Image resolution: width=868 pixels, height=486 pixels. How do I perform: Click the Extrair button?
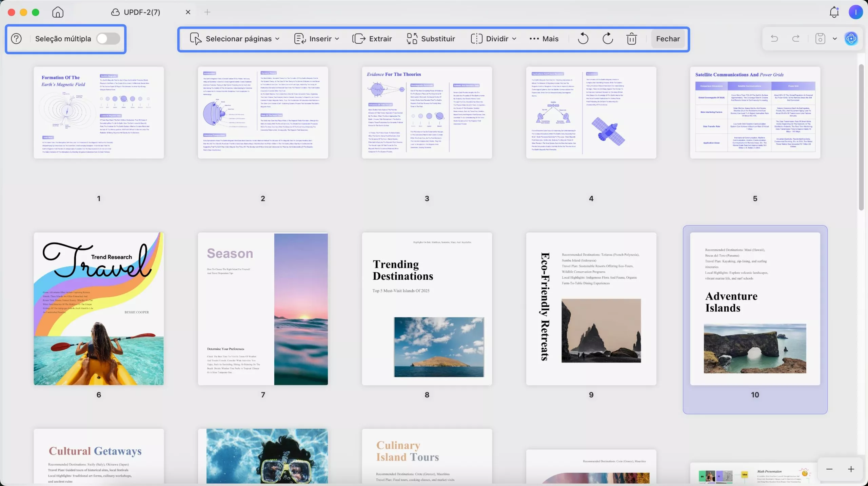pyautogui.click(x=372, y=39)
